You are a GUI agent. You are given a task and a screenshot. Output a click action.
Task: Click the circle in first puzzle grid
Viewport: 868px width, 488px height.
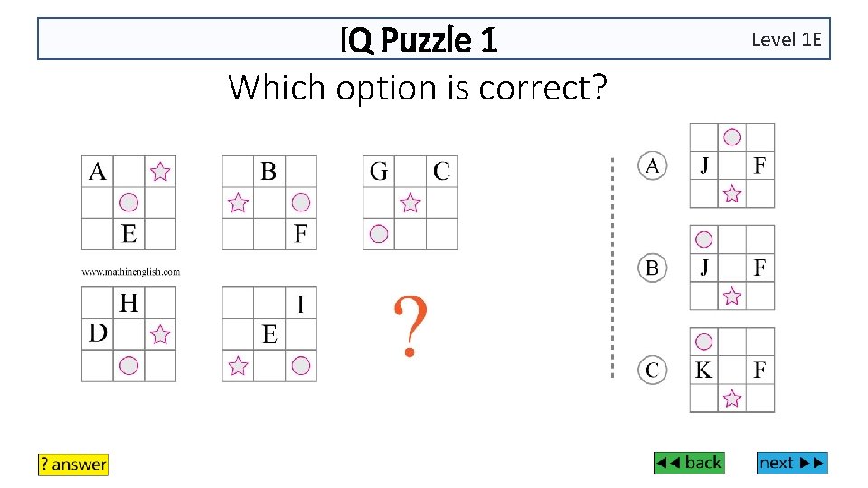(x=128, y=202)
